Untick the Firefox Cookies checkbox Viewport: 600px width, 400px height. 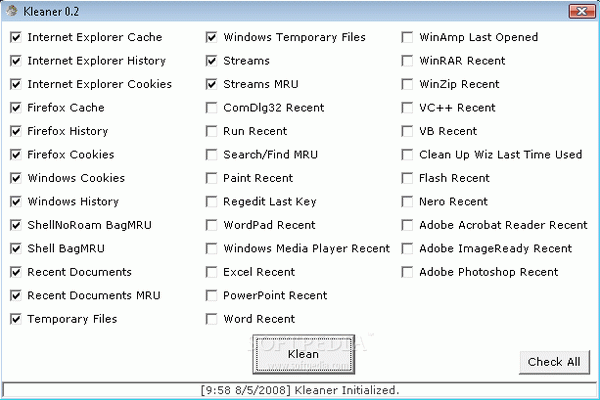pos(16,155)
